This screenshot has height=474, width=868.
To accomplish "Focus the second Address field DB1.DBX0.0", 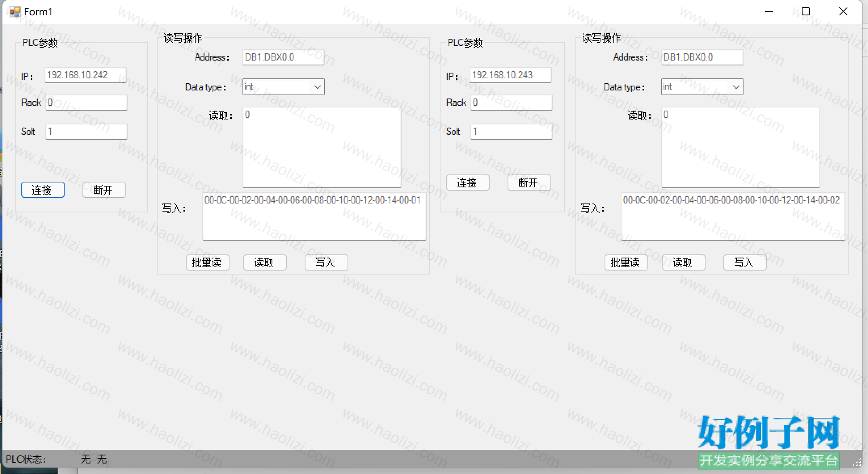I will (x=702, y=57).
